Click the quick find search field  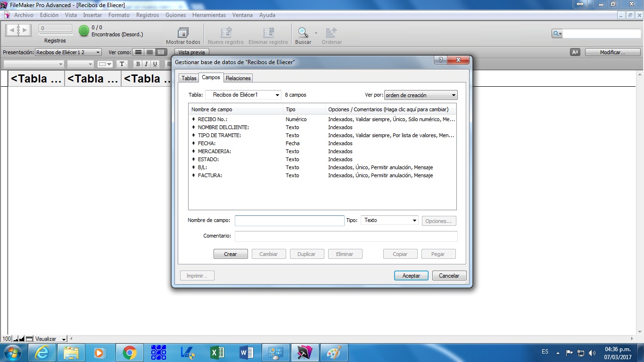tap(602, 33)
